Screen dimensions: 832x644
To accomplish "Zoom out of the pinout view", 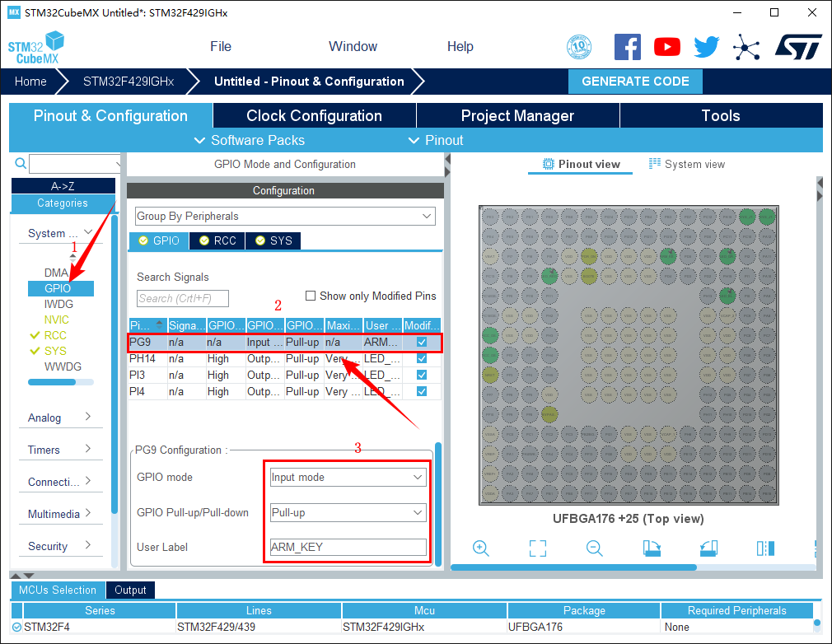I will (x=594, y=548).
